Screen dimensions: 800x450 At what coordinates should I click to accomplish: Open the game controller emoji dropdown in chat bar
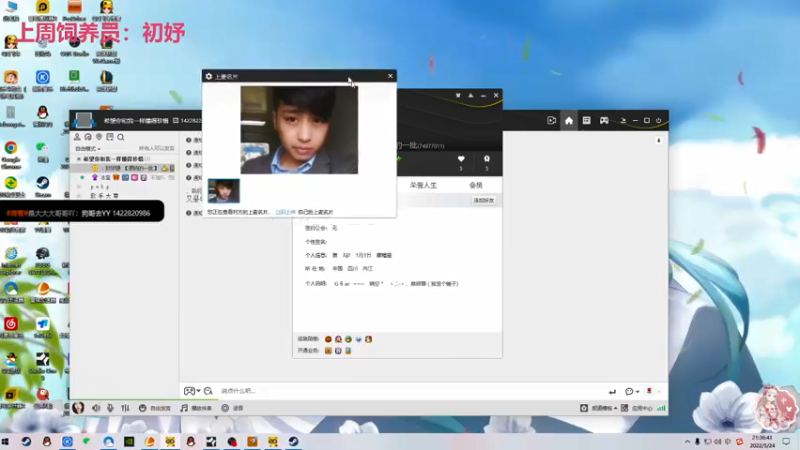pos(192,391)
